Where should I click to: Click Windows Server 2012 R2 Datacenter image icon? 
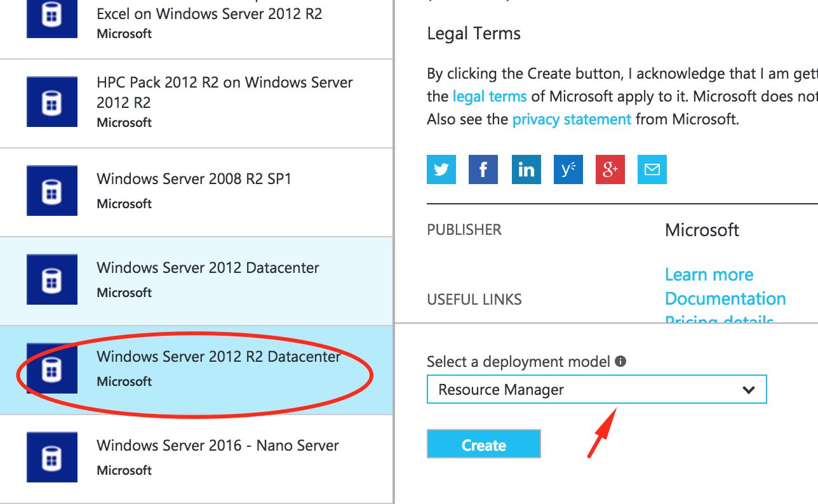pyautogui.click(x=52, y=368)
